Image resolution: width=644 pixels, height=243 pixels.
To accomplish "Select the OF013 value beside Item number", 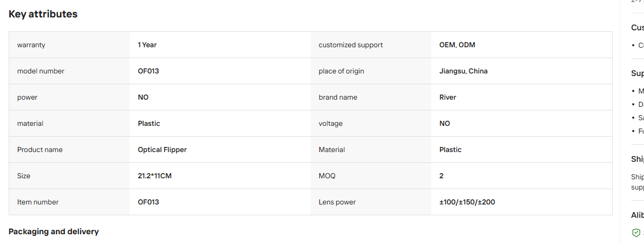I will click(x=148, y=202).
